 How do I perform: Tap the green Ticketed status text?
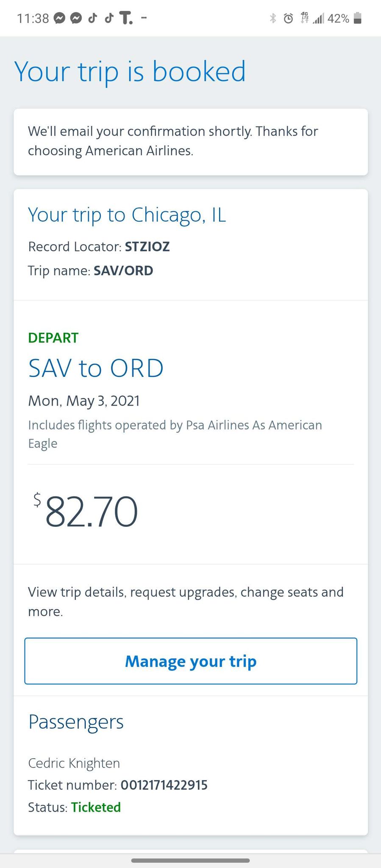pyautogui.click(x=96, y=807)
